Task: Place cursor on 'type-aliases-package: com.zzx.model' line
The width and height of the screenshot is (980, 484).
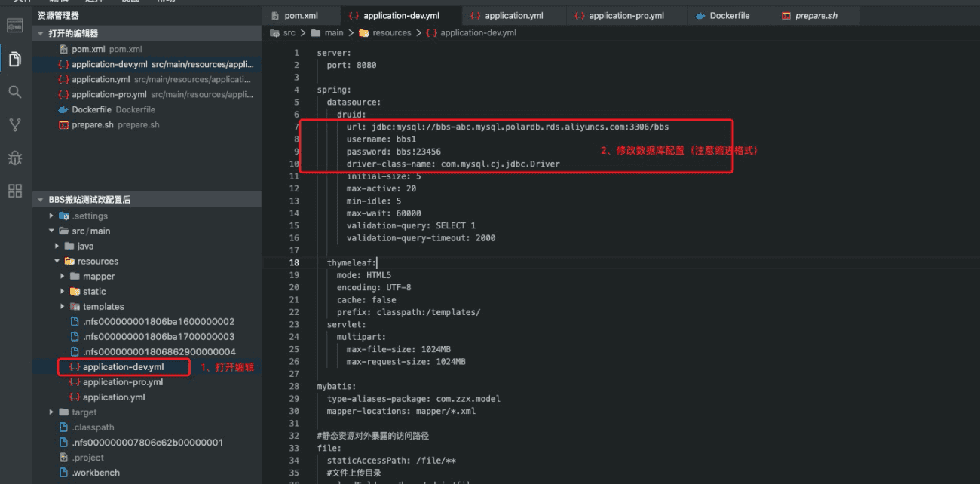Action: [x=413, y=399]
